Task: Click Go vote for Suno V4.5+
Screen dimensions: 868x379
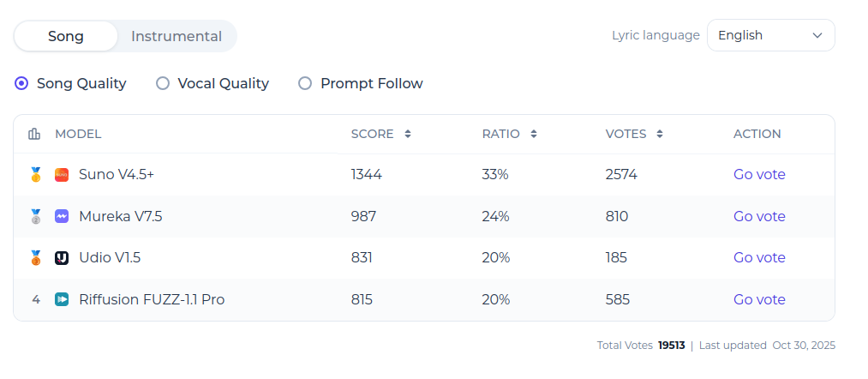Action: pos(759,175)
